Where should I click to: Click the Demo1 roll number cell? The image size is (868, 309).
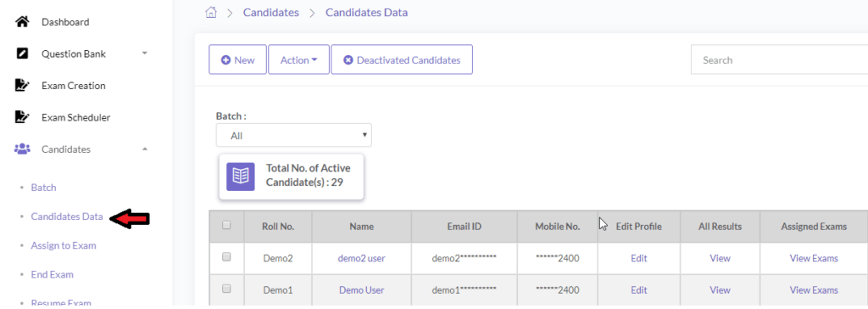pos(278,289)
